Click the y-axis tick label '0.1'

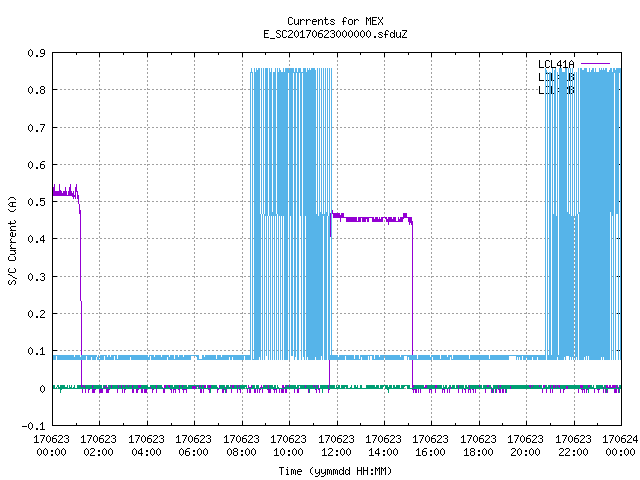[x=37, y=351]
